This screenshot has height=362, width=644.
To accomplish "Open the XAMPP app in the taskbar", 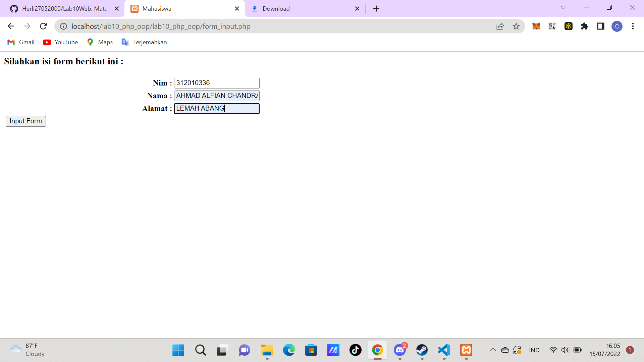I will [x=466, y=350].
